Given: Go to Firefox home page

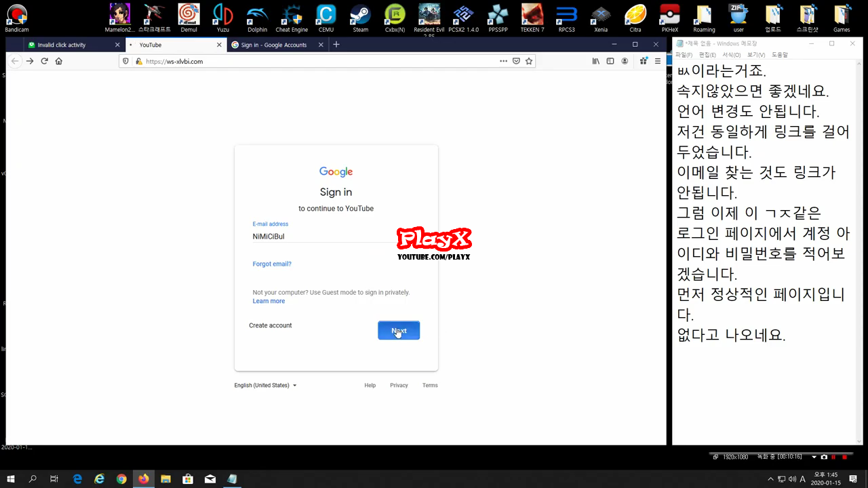Looking at the screenshot, I should [x=58, y=61].
